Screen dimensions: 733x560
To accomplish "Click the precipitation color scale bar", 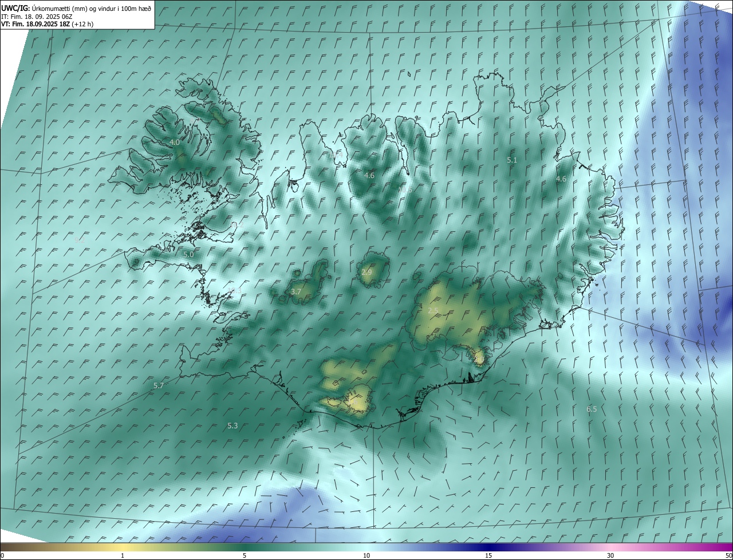I will click(366, 547).
